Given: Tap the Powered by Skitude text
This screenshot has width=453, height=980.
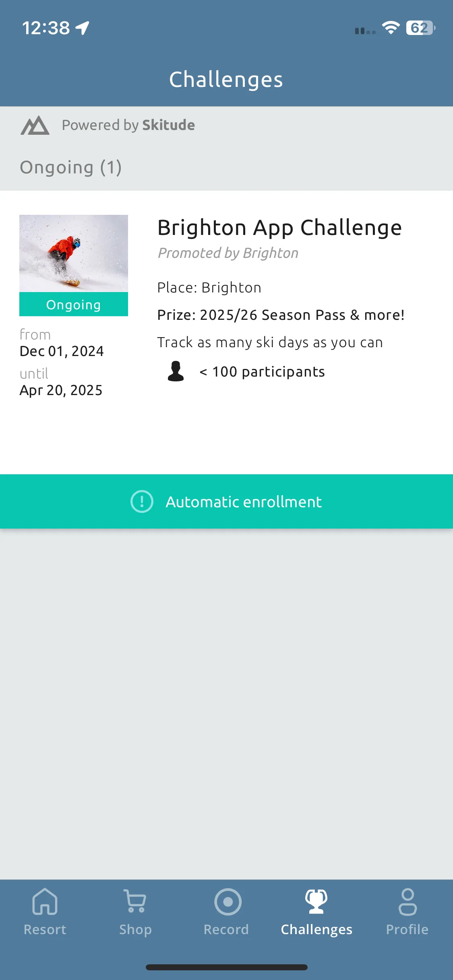Looking at the screenshot, I should pos(128,125).
